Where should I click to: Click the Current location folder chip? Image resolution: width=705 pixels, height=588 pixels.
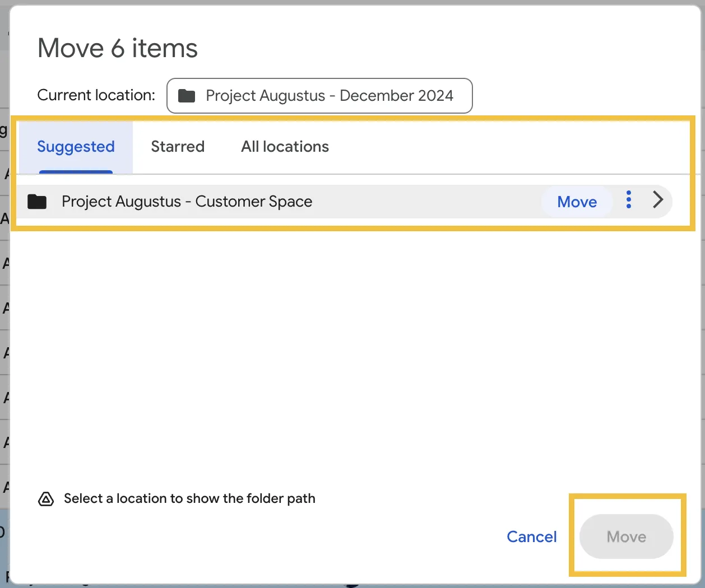(319, 96)
